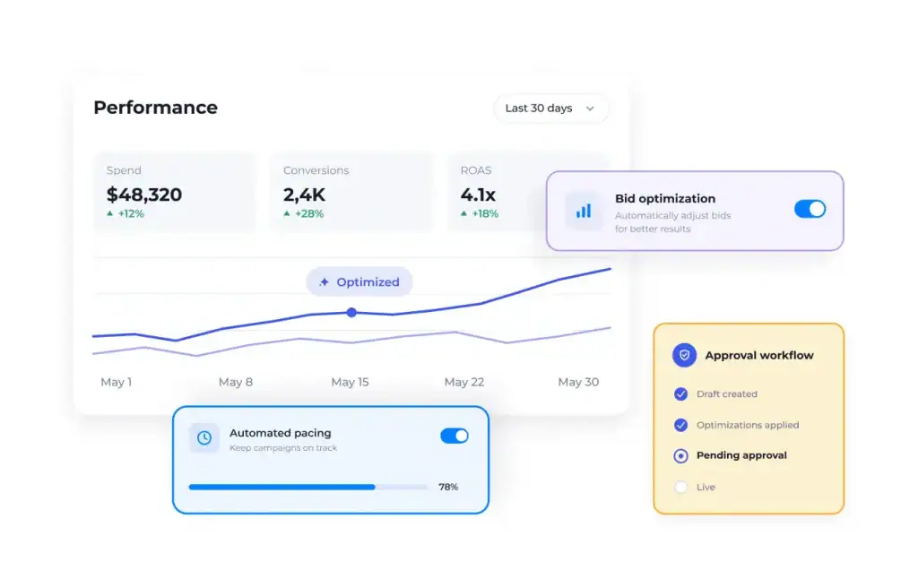Screen dimensions: 918x588
Task: Click the Draft created label
Action: coord(726,394)
